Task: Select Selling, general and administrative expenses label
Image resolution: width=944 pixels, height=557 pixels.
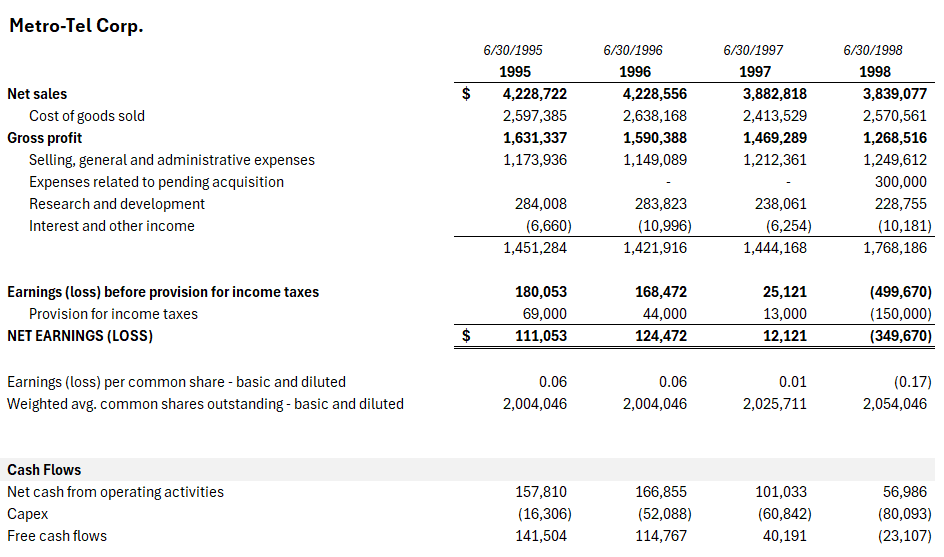Action: coord(172,160)
